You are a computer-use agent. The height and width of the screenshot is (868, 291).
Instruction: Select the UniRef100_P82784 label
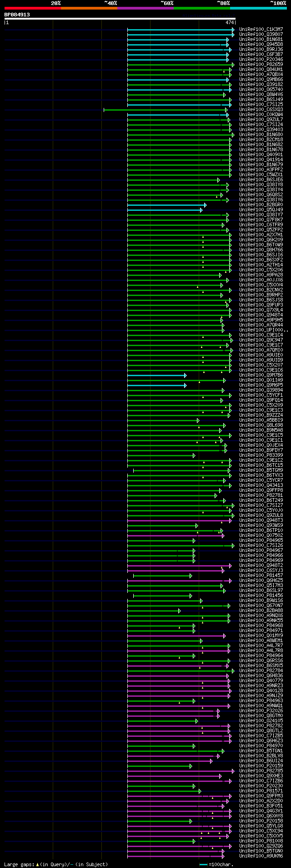coord(261,670)
